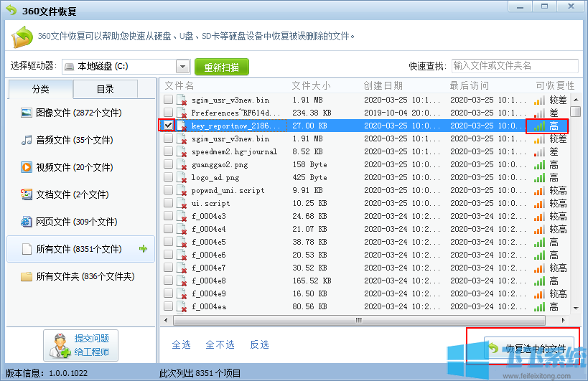Click deleted file icon of f_0004e3
This screenshot has width=588, height=381.
182,216
